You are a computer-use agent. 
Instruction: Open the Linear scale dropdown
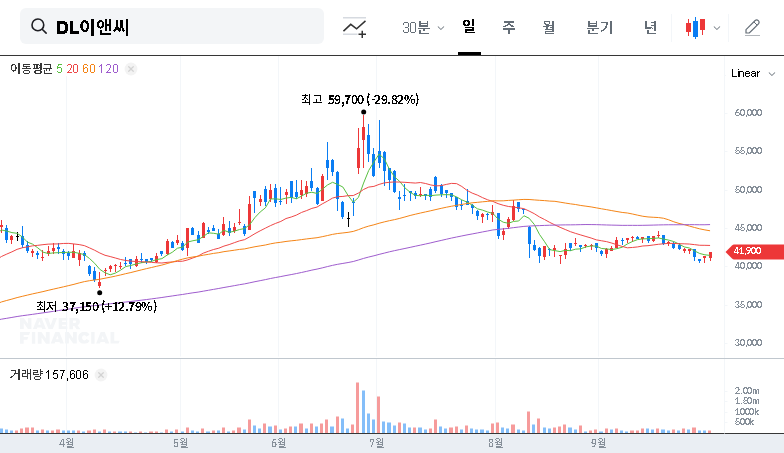tap(753, 74)
